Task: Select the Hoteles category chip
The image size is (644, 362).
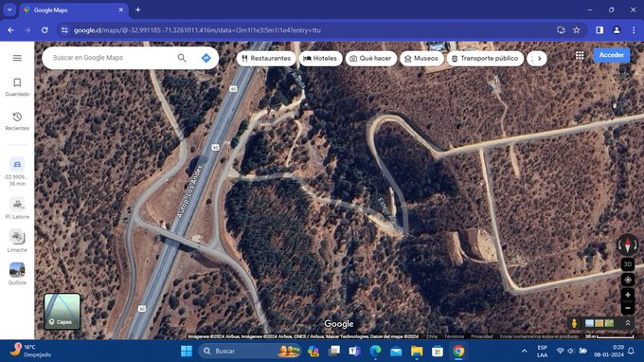Action: tap(320, 59)
